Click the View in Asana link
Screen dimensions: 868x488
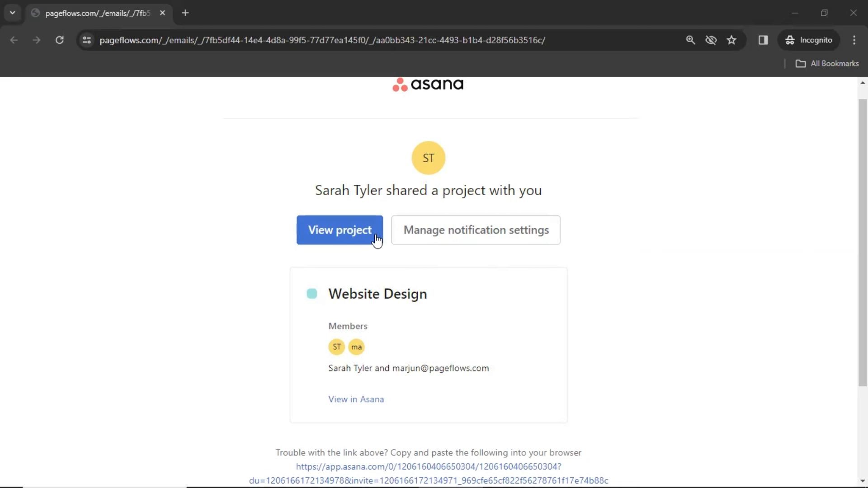coord(356,399)
